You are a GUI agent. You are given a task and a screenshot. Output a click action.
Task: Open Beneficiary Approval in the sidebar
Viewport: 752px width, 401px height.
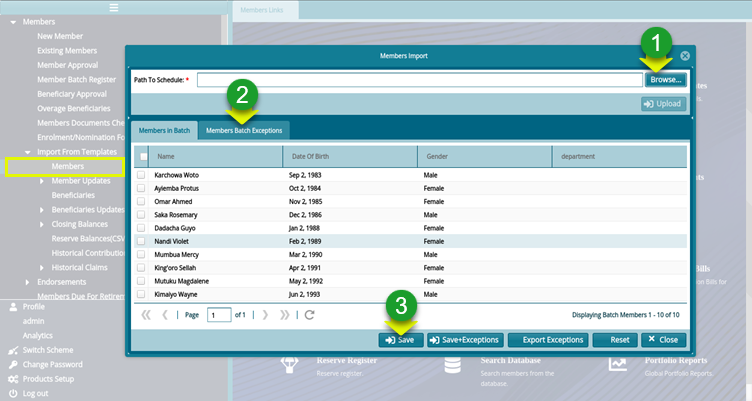pyautogui.click(x=72, y=94)
